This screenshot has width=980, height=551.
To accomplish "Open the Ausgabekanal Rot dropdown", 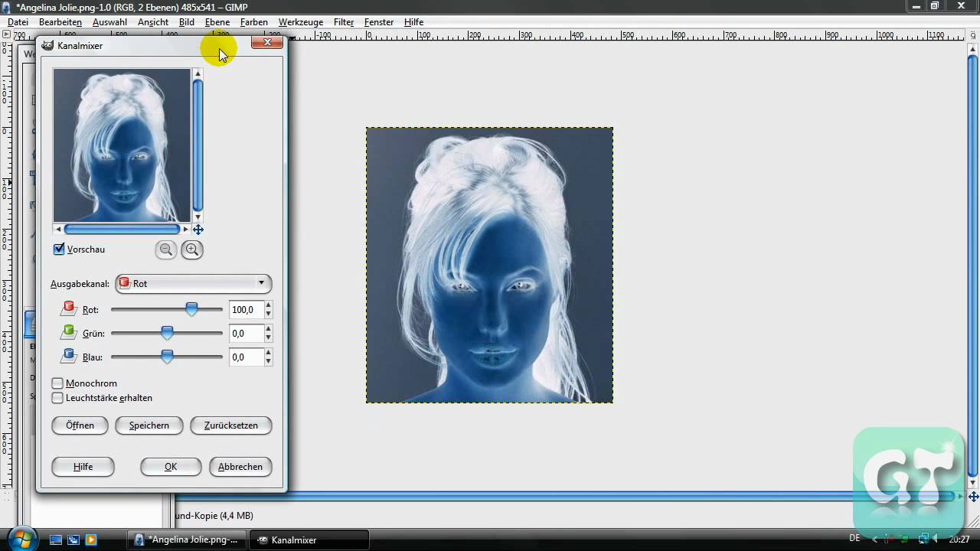I will pyautogui.click(x=194, y=283).
